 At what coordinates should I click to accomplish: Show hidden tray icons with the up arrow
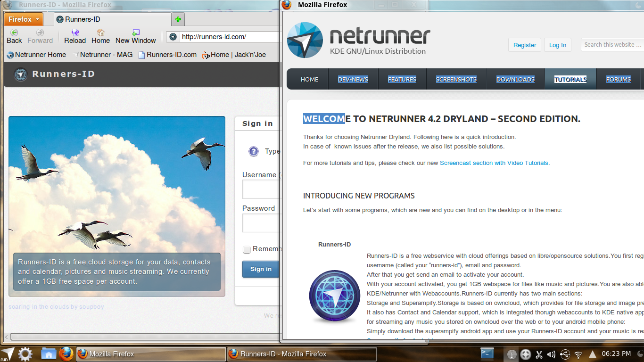point(592,354)
